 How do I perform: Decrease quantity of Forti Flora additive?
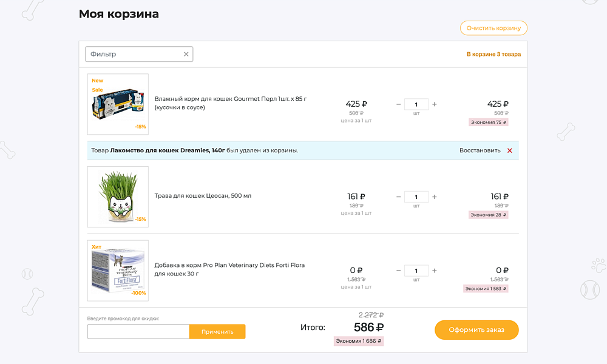coord(398,271)
